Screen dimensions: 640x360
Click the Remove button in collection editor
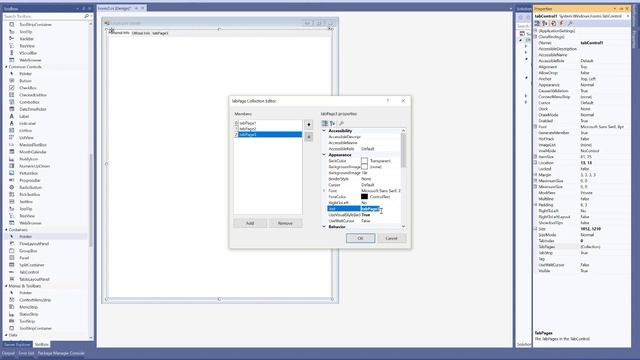[285, 223]
